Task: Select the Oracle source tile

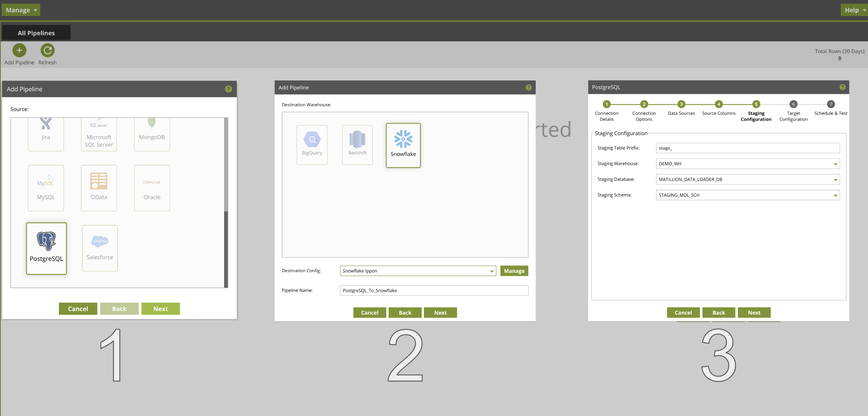Action: point(152,188)
